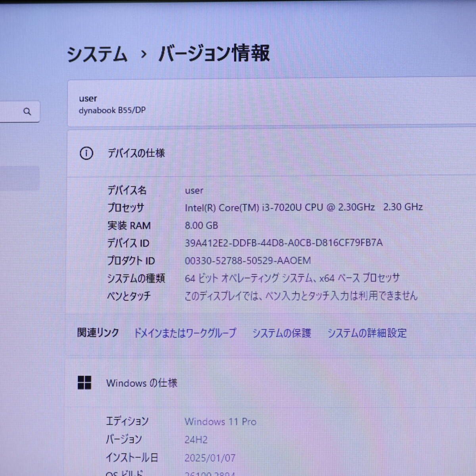
Task: Select the system type value 64 ビット
Action: [x=292, y=278]
